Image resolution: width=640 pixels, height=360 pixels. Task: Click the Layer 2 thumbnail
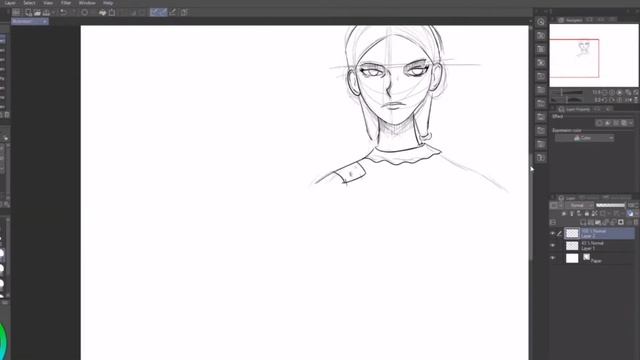point(572,233)
